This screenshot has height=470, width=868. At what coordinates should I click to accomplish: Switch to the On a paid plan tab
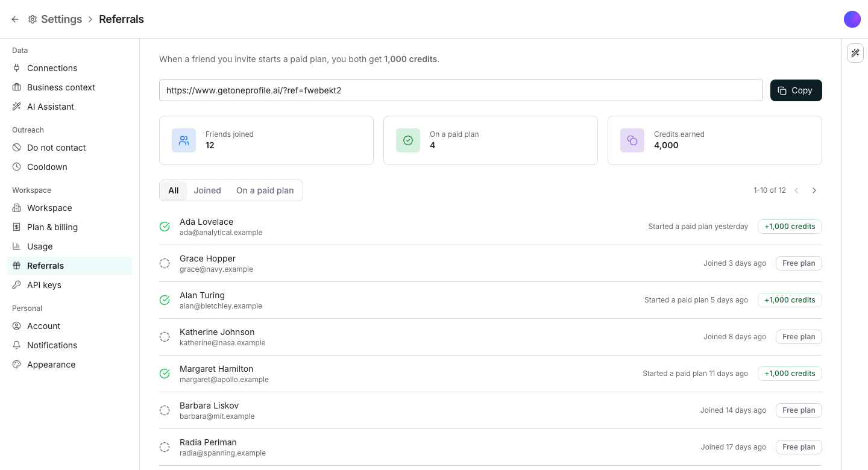point(265,190)
